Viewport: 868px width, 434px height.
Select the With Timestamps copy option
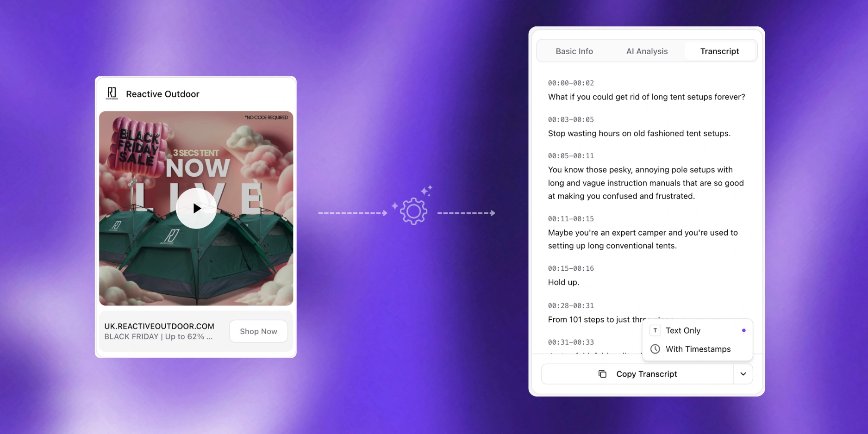point(698,349)
